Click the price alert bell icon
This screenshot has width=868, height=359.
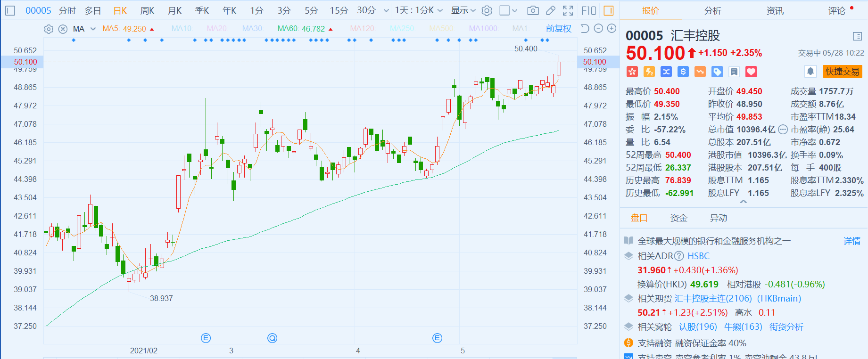810,72
